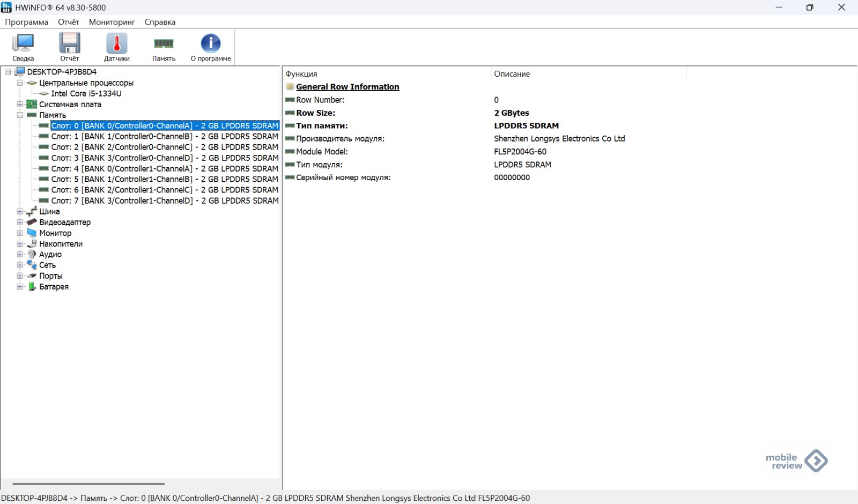The height and width of the screenshot is (504, 858).
Task: Click the Описание column header
Action: pyautogui.click(x=512, y=74)
